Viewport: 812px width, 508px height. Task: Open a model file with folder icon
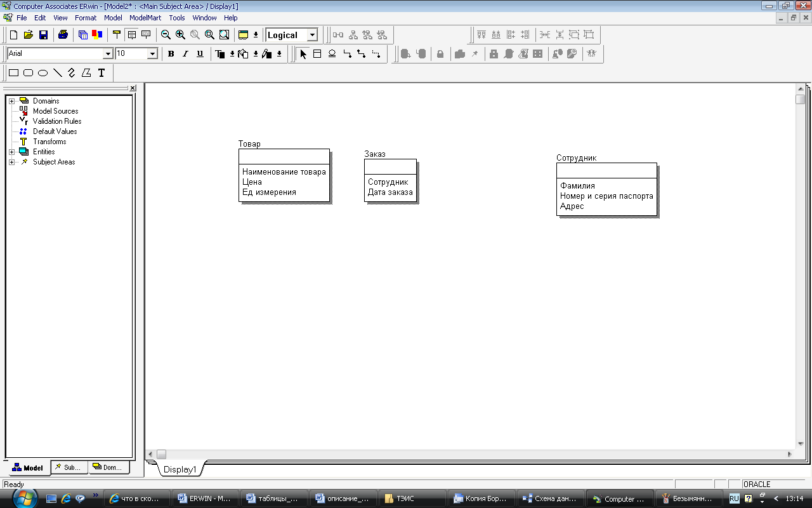29,35
